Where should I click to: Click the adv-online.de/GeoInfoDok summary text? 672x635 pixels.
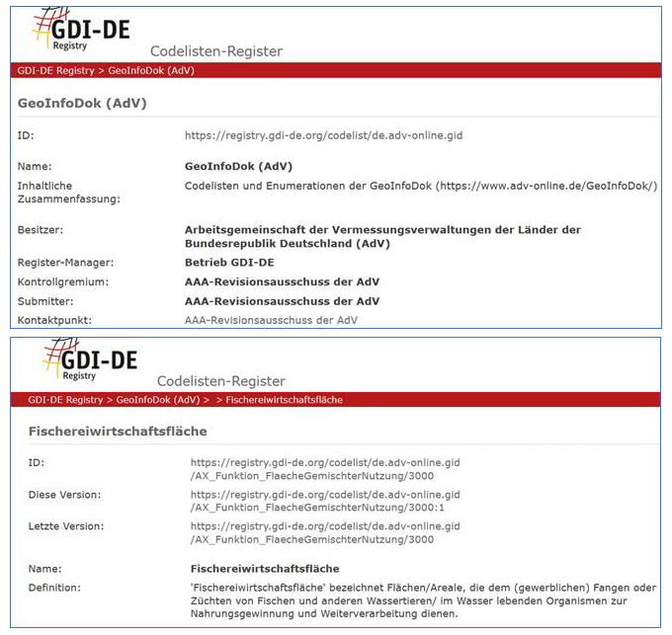point(420,186)
